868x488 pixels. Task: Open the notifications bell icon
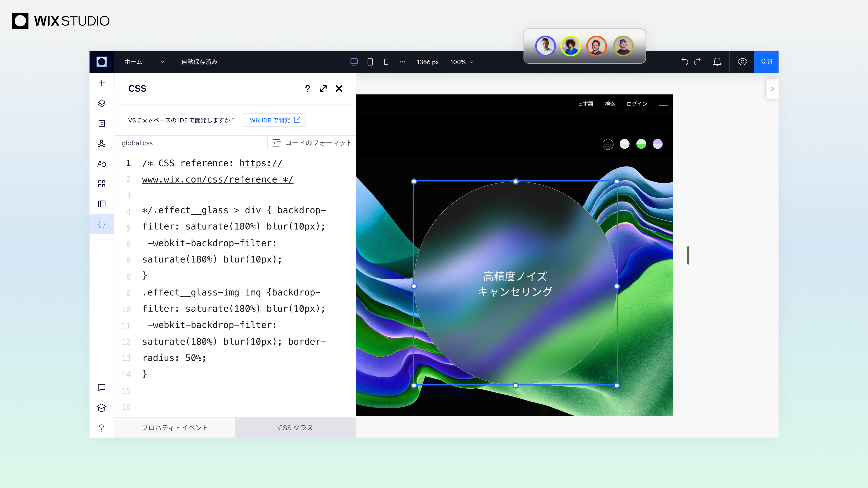click(717, 62)
